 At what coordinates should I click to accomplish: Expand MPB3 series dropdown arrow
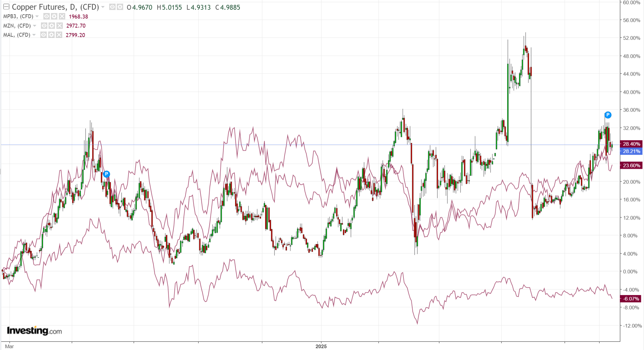[37, 16]
